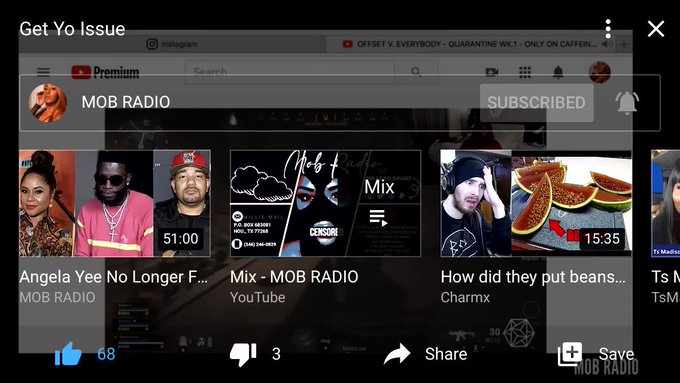Click the search magnifier in the background video
680x383 pixels.
coord(416,72)
